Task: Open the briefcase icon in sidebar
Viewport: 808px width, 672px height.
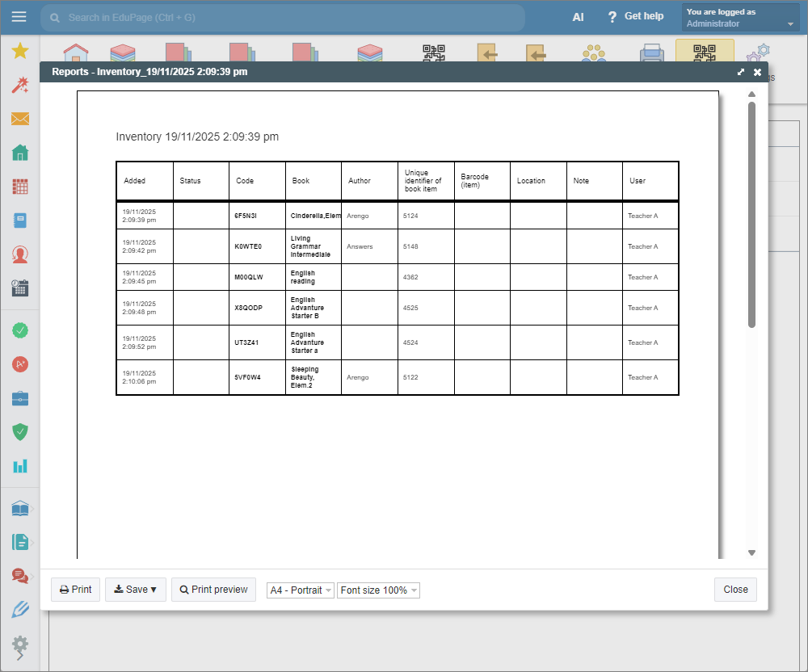Action: point(20,398)
